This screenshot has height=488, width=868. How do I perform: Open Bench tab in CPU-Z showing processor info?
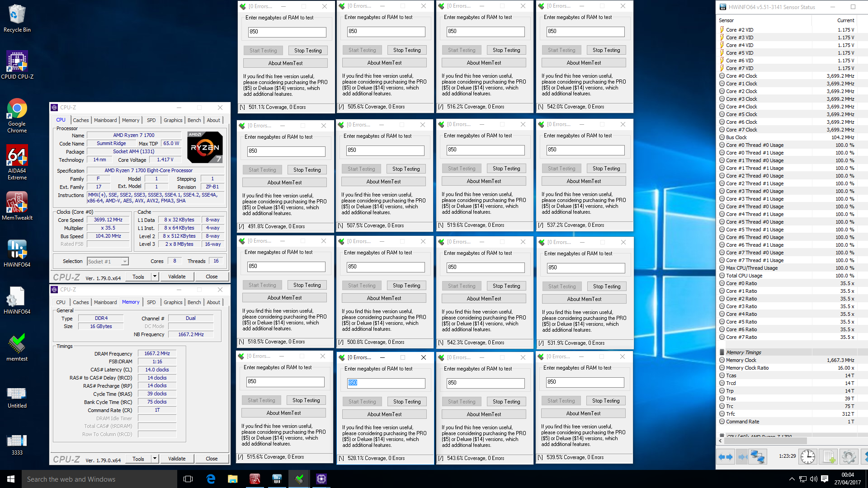[194, 120]
